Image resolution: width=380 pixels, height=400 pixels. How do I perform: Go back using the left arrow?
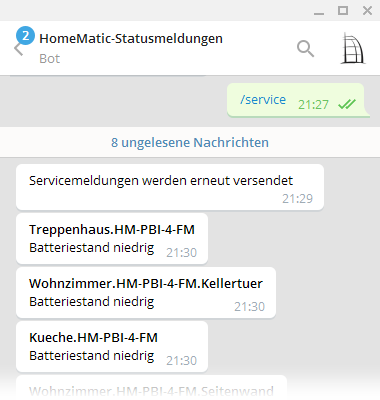click(x=18, y=49)
